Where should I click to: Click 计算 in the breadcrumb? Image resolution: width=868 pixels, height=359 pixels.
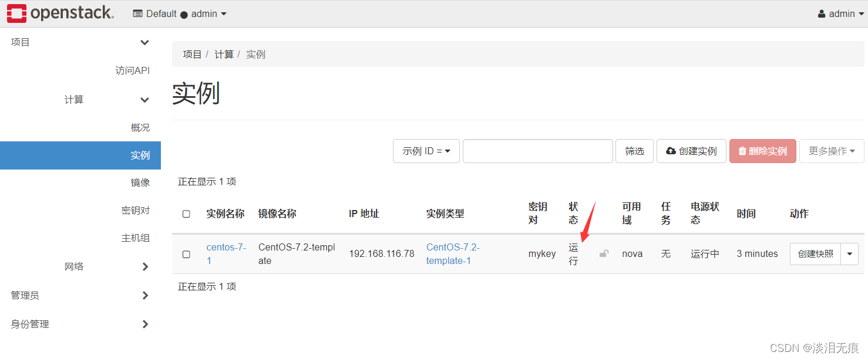tap(224, 54)
